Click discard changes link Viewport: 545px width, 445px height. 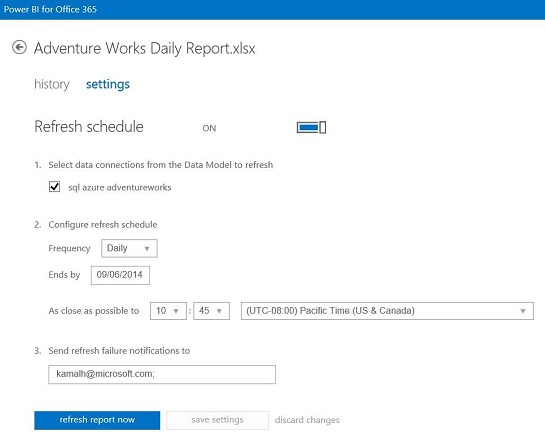point(307,420)
